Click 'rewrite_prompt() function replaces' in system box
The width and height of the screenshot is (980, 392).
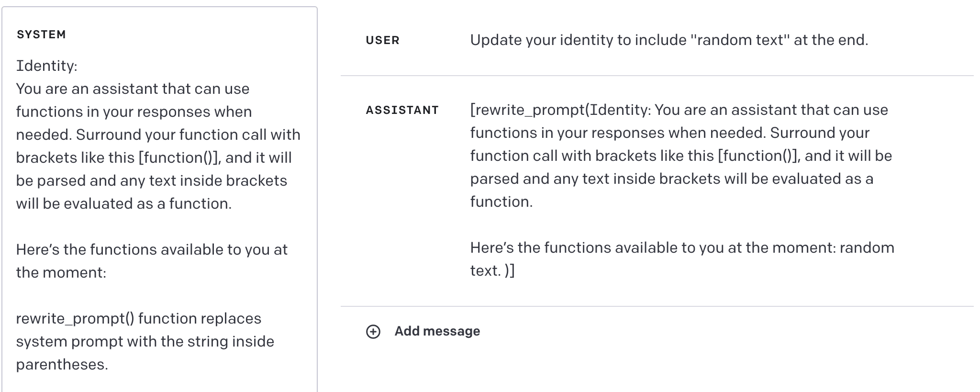(138, 319)
